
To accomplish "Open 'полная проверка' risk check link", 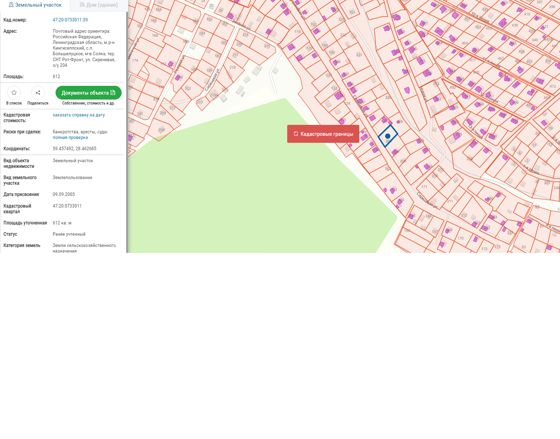I will (x=70, y=138).
